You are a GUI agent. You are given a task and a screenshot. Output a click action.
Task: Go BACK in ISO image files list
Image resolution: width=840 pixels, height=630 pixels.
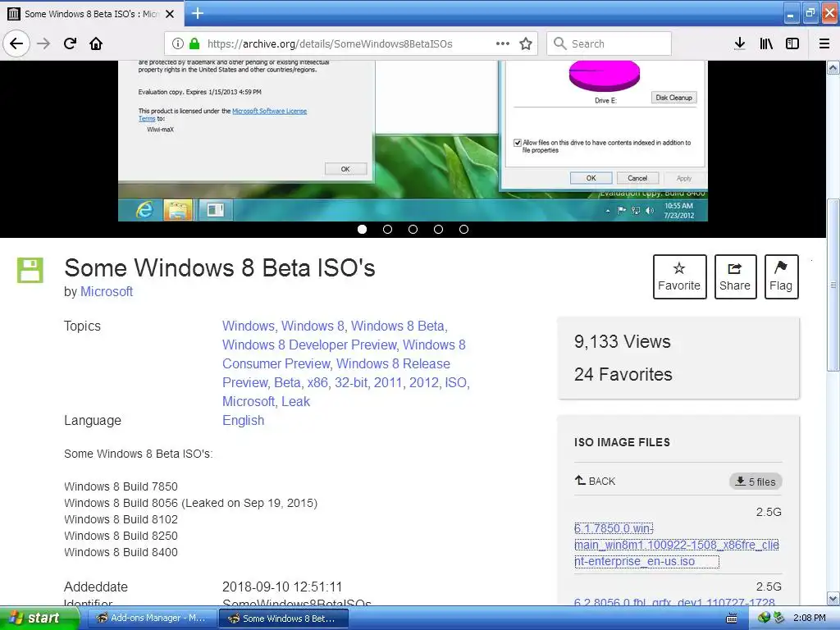click(596, 481)
